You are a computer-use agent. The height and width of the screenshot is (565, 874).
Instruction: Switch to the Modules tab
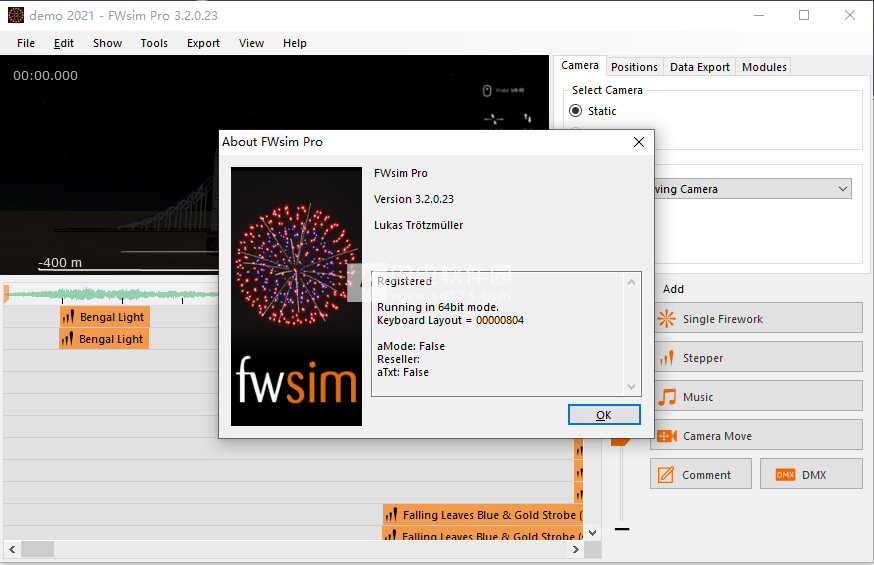[x=764, y=67]
